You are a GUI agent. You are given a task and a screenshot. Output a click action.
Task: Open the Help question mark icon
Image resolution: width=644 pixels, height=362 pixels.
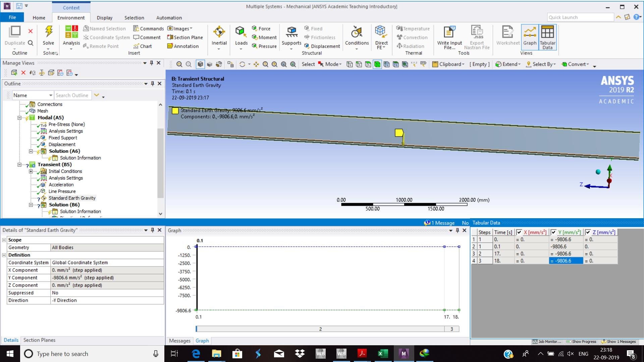(636, 17)
